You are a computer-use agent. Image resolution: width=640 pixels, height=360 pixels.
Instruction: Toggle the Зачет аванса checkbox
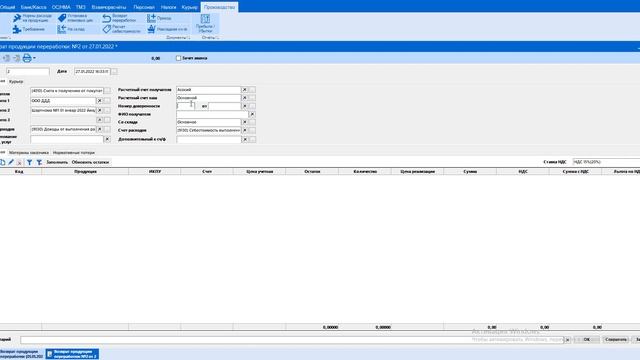[x=178, y=58]
